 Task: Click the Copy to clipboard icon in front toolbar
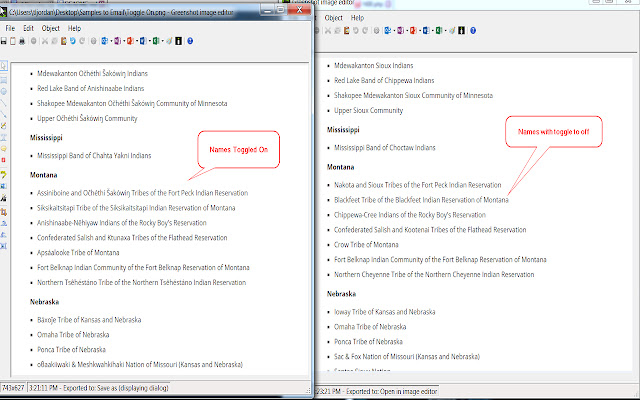click(13, 41)
